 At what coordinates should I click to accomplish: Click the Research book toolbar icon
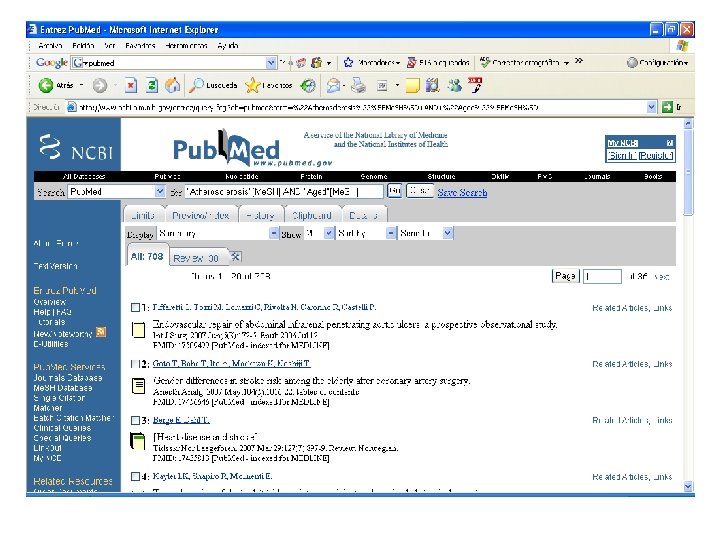pos(432,85)
